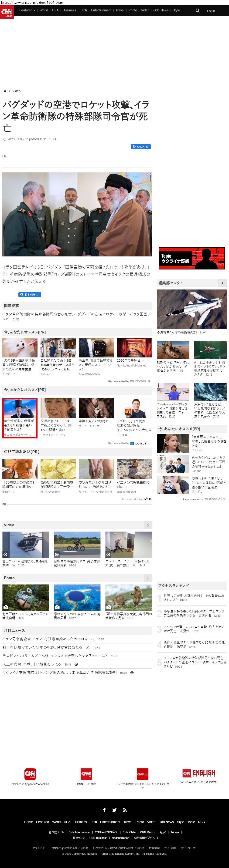Viewport: 229px width, 868px height.
Task: Click the CNNj TV logo icon
Action: coord(86,774)
